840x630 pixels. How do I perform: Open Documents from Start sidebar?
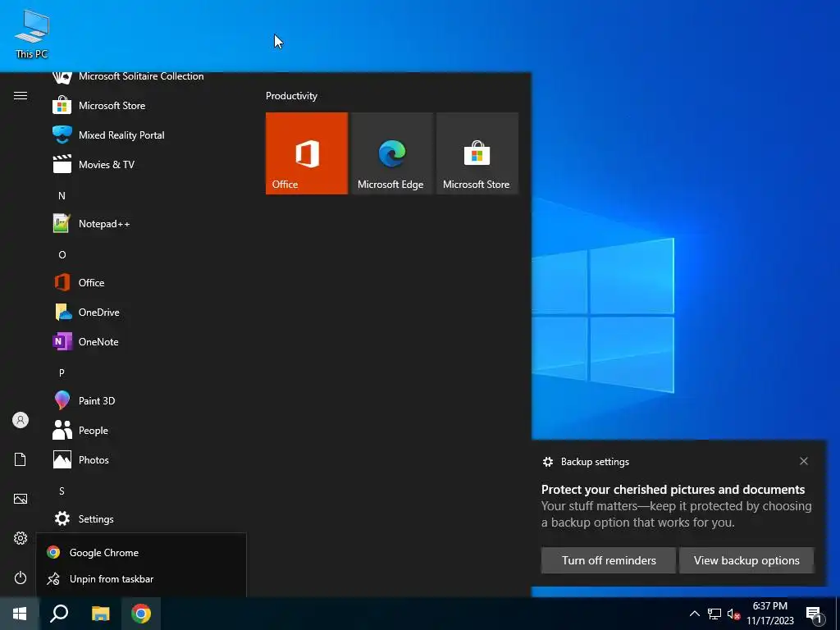(21, 459)
